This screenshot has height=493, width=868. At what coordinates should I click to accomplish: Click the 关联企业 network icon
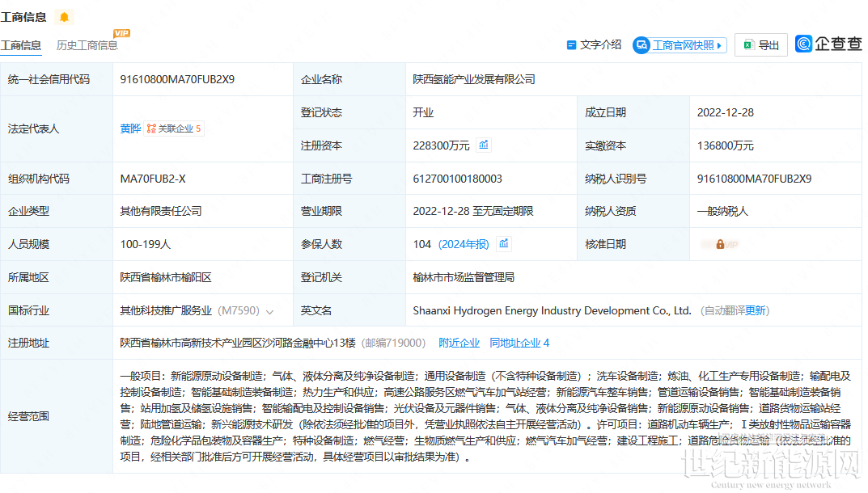pos(151,129)
